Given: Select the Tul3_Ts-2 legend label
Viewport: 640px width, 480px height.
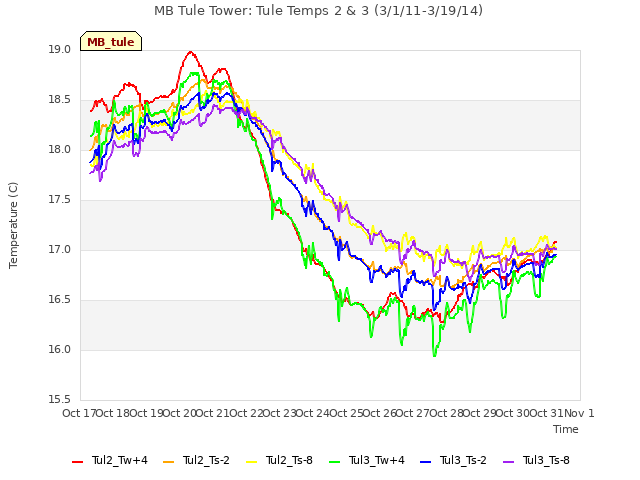Looking at the screenshot, I should click(463, 460).
